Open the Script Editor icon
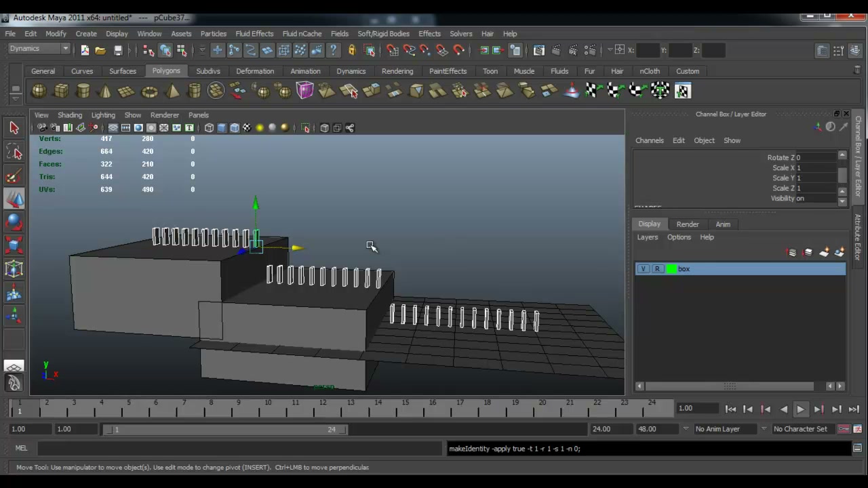Viewport: 868px width, 488px height. tap(858, 448)
